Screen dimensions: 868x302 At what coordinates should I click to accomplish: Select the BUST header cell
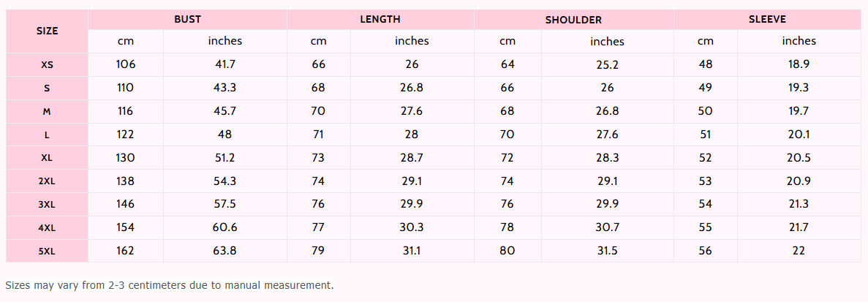point(187,19)
